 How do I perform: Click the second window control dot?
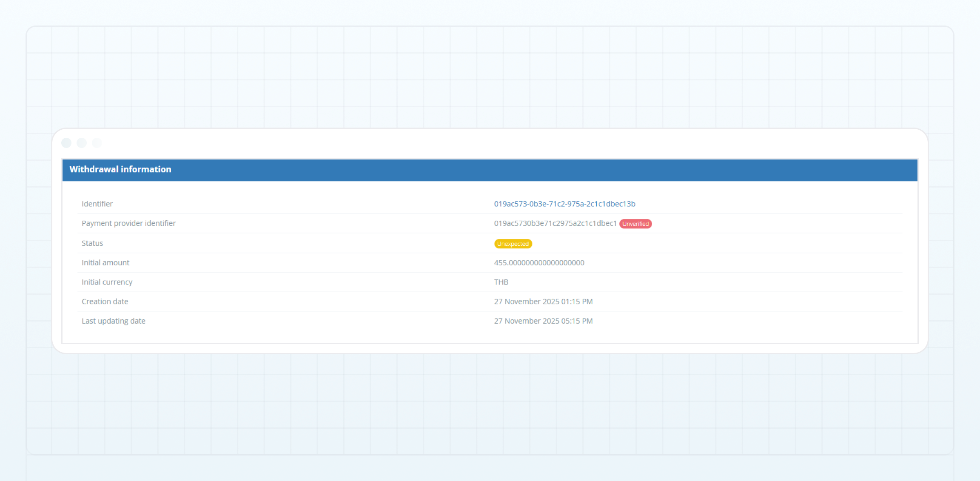(82, 143)
